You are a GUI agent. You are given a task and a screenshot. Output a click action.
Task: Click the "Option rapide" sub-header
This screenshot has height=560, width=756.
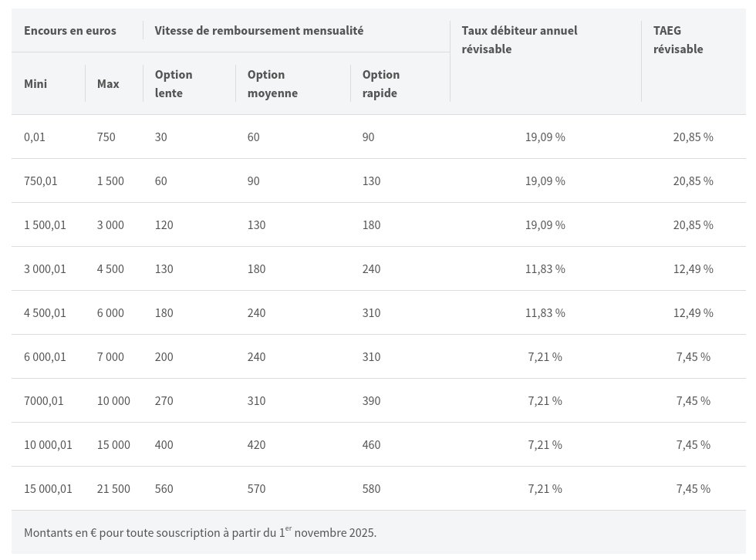[381, 83]
